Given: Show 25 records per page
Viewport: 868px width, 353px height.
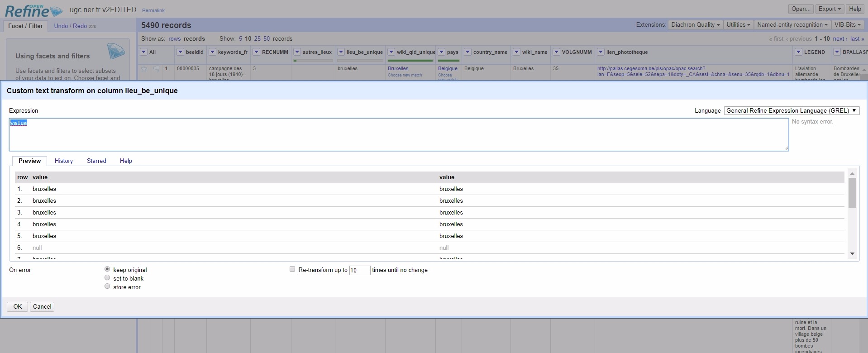Looking at the screenshot, I should pyautogui.click(x=257, y=38).
